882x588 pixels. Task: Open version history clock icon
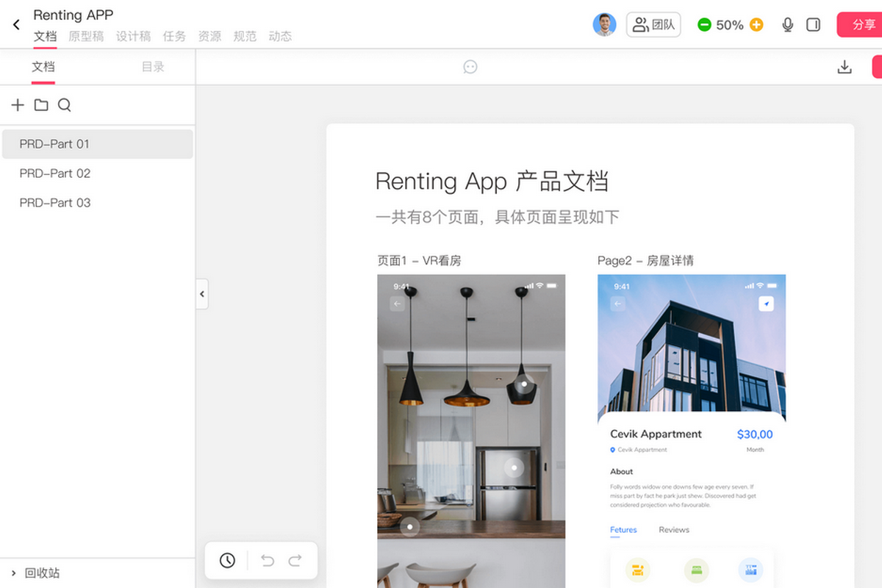[227, 561]
